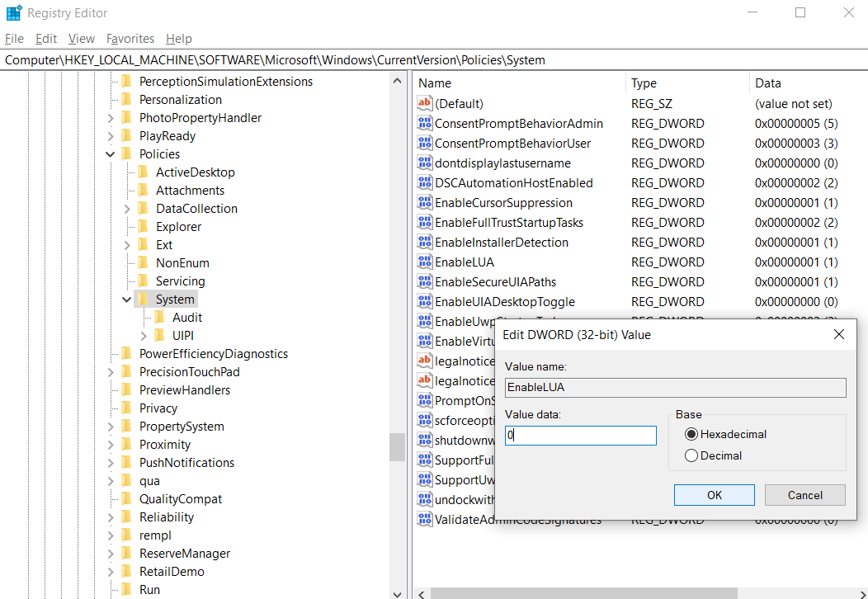868x599 pixels.
Task: Click the DWORD icon beside dontdisplaylastusername
Action: coord(425,163)
